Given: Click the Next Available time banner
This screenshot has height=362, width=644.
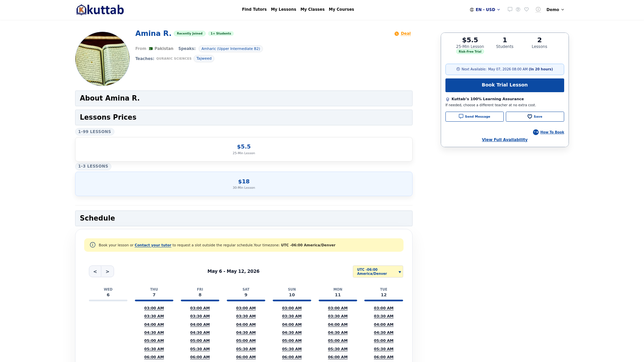Looking at the screenshot, I should (505, 69).
